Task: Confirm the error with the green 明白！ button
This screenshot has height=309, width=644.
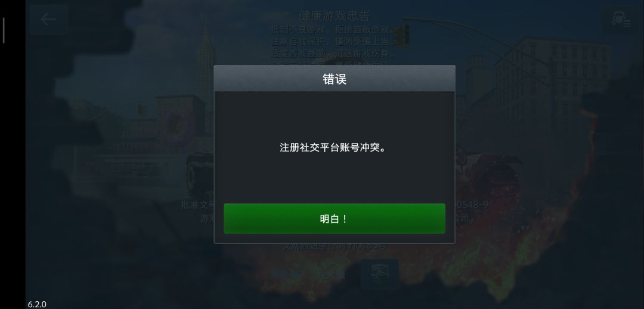Action: 335,219
